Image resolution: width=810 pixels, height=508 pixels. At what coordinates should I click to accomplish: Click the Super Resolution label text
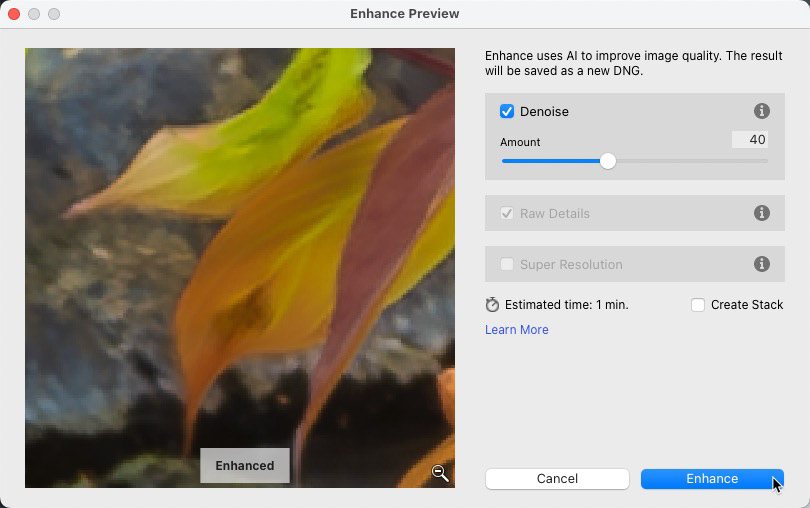[571, 265]
